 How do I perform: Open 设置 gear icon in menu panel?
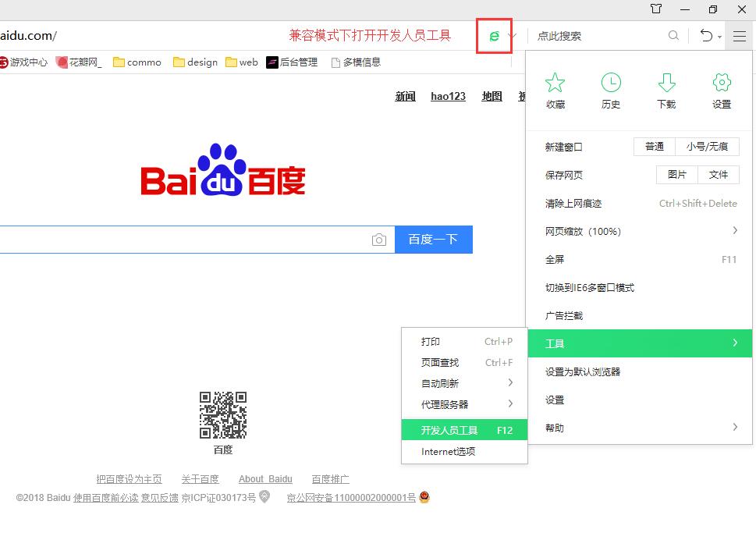pyautogui.click(x=722, y=91)
